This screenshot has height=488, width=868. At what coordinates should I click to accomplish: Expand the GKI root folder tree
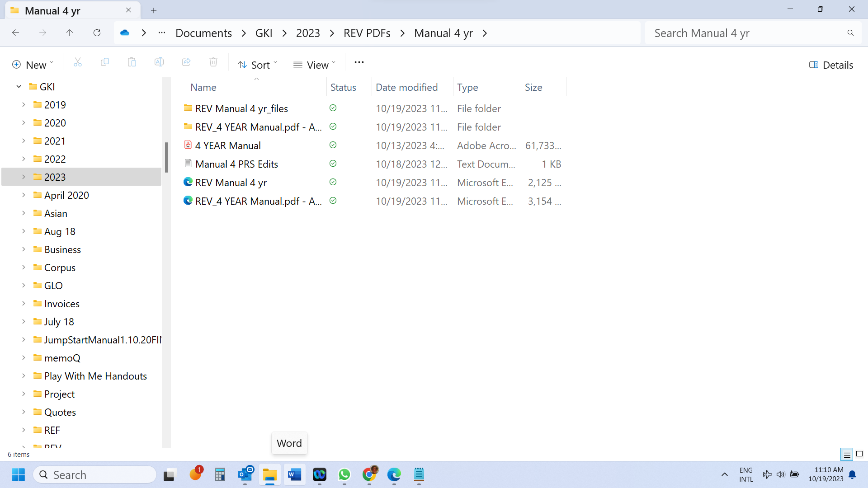pos(19,86)
